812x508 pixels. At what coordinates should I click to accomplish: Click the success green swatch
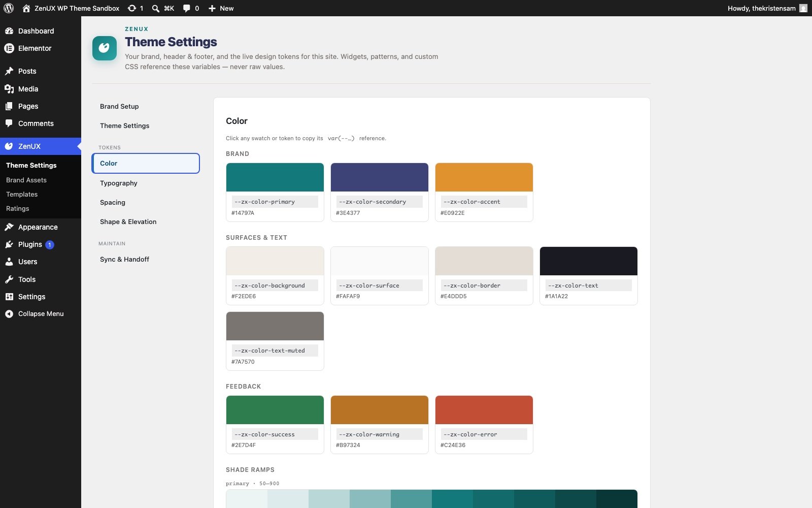[275, 410]
